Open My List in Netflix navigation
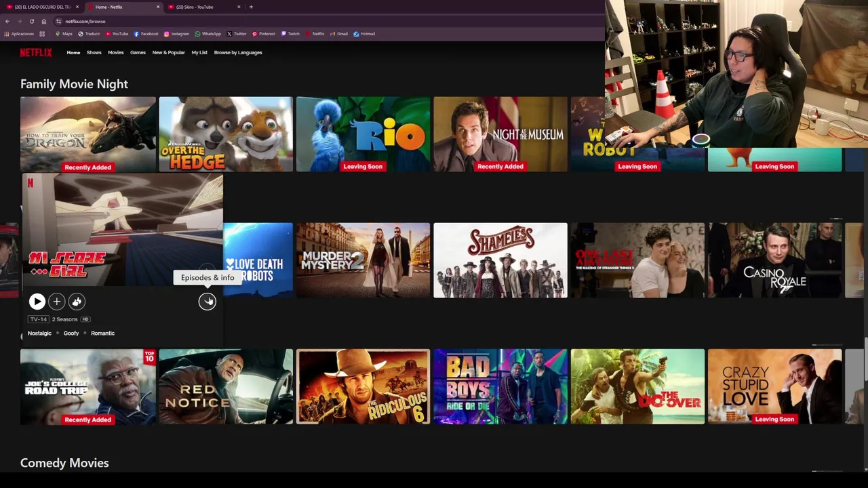 (x=199, y=52)
